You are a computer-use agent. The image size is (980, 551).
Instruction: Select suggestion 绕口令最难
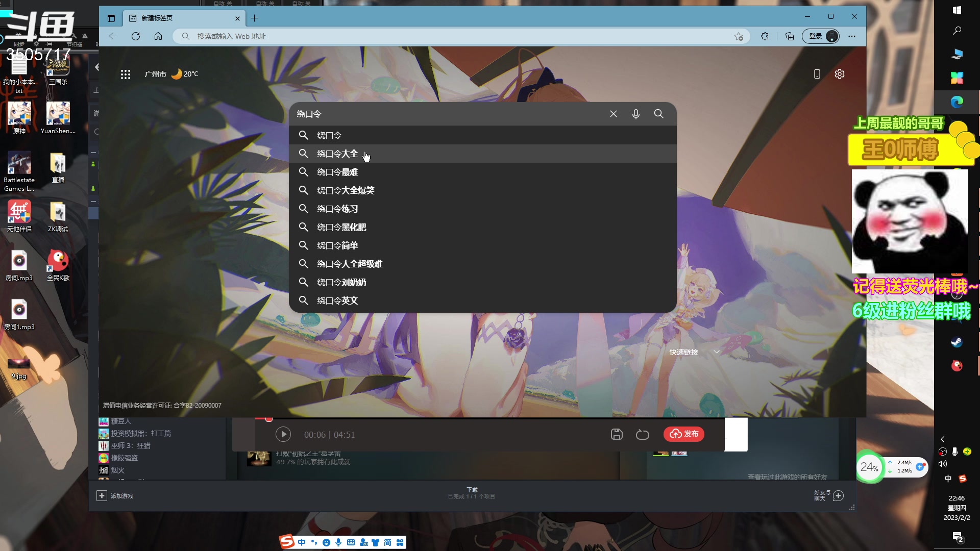(337, 172)
